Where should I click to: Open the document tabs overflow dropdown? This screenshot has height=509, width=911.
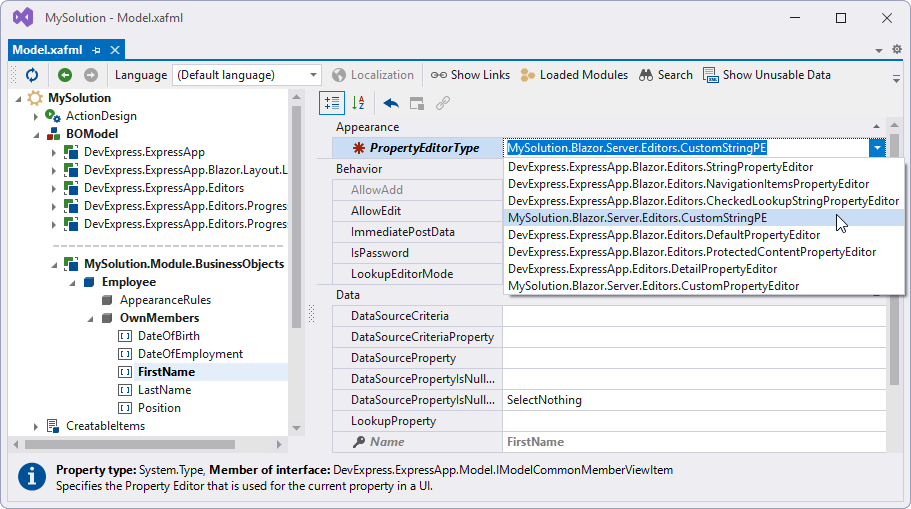[878, 51]
